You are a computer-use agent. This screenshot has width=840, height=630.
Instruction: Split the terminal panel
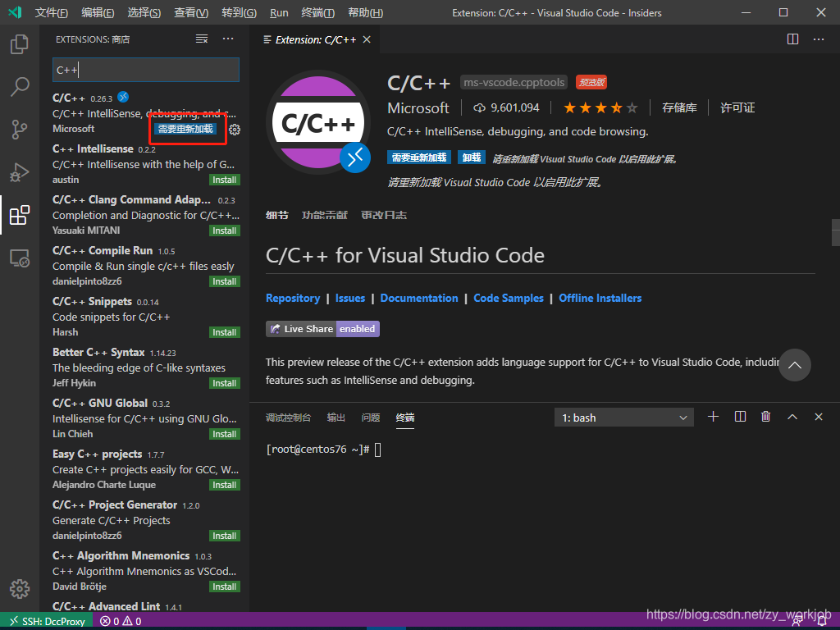coord(741,417)
